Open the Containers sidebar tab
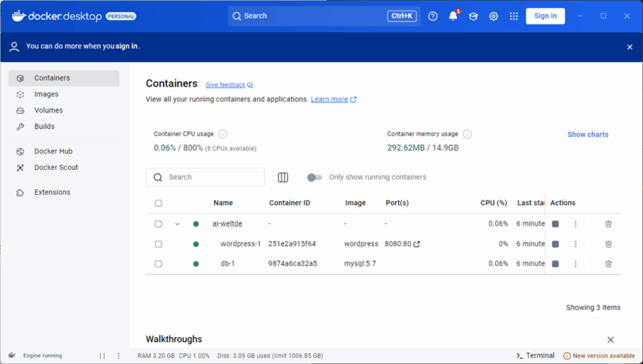 [64, 78]
